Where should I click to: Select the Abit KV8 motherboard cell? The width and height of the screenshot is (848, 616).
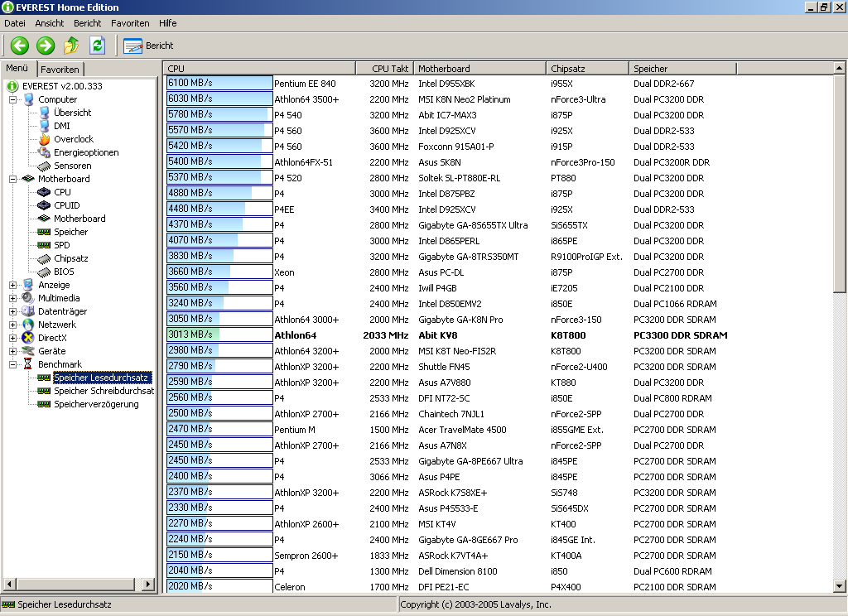(x=437, y=335)
